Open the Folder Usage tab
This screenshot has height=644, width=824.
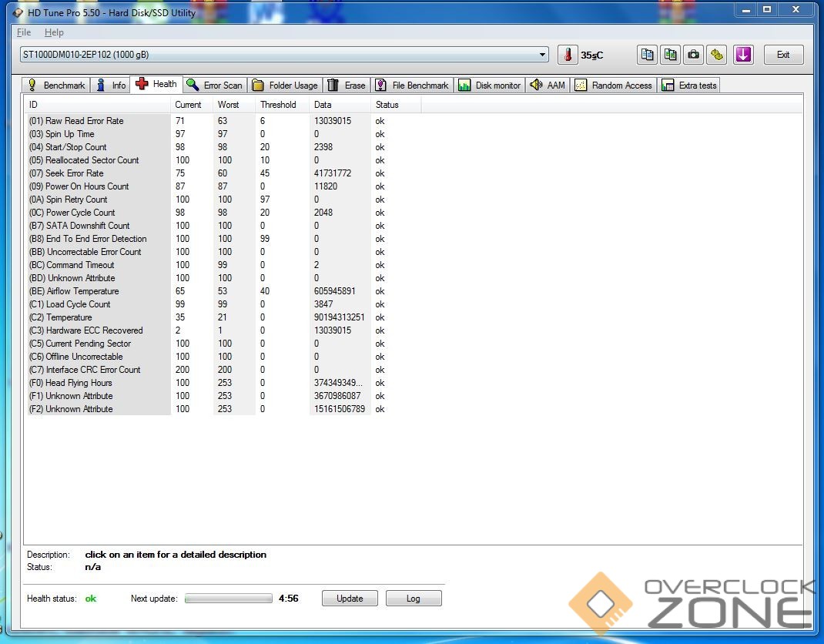284,86
